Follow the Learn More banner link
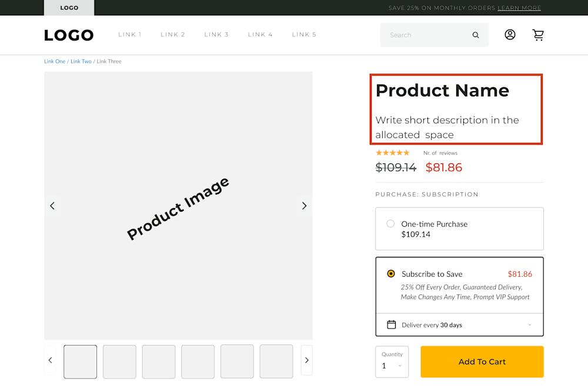 519,8
